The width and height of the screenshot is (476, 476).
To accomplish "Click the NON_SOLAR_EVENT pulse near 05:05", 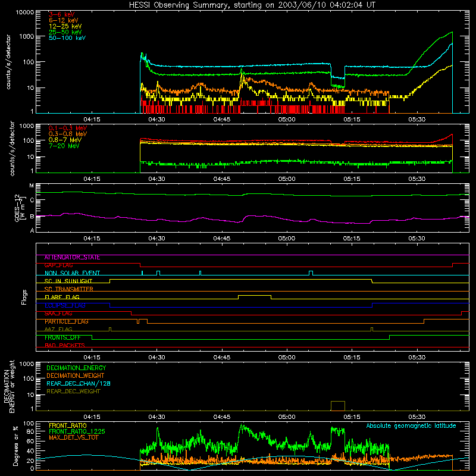I will point(311,273).
